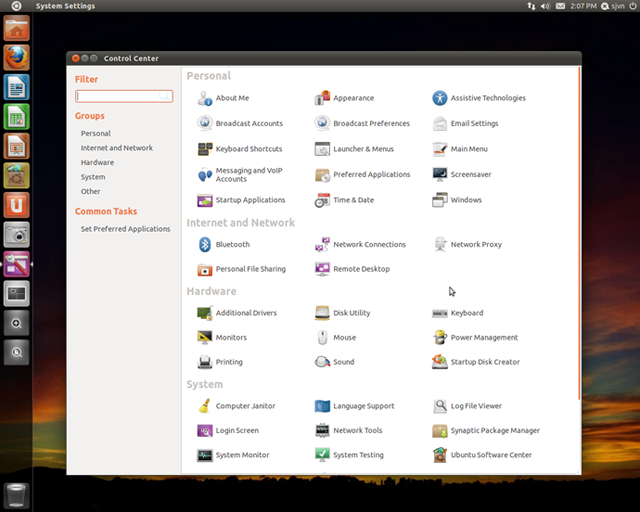Image resolution: width=640 pixels, height=512 pixels.
Task: Open Login Screen settings icon
Action: (204, 431)
